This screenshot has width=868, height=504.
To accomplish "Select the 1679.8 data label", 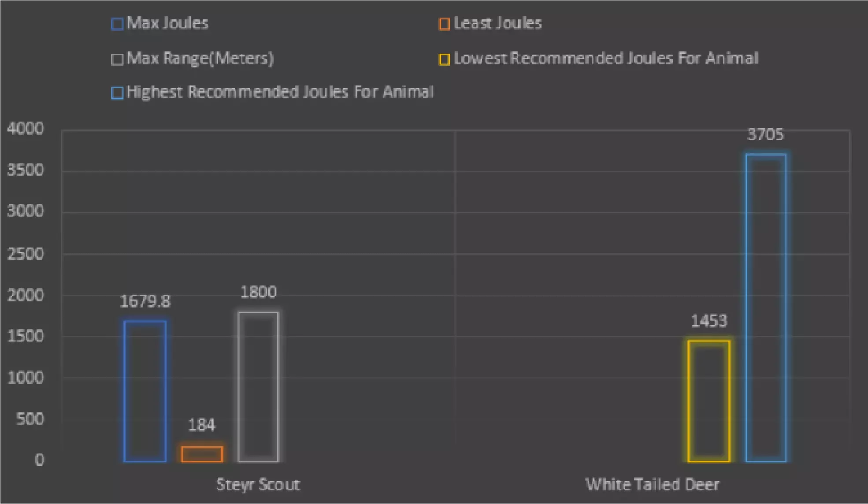I will pos(145,301).
